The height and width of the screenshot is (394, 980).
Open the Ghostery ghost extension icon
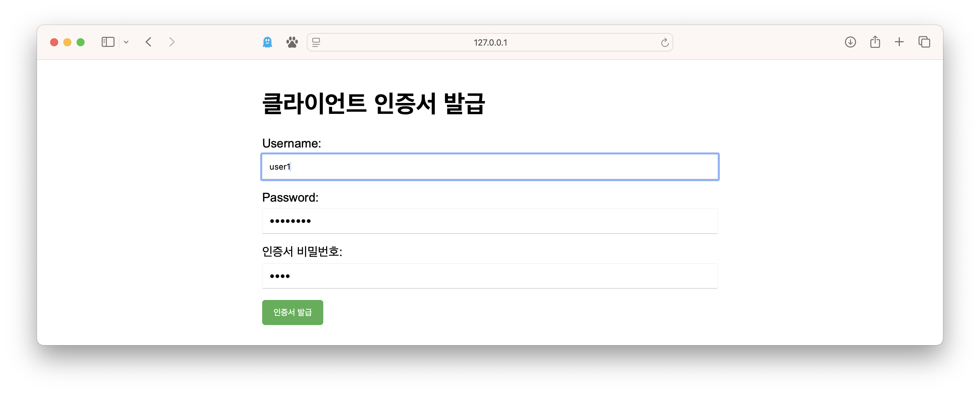(267, 42)
